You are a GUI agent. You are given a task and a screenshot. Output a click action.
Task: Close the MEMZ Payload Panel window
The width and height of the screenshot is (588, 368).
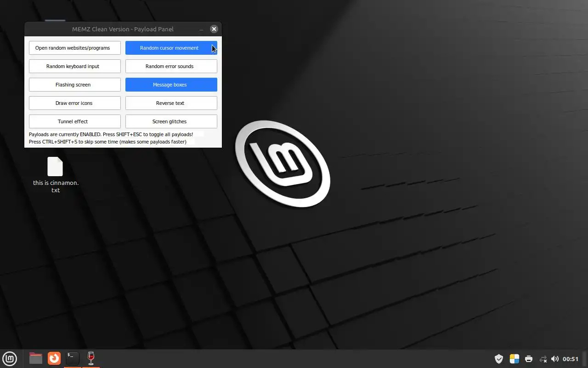214,29
